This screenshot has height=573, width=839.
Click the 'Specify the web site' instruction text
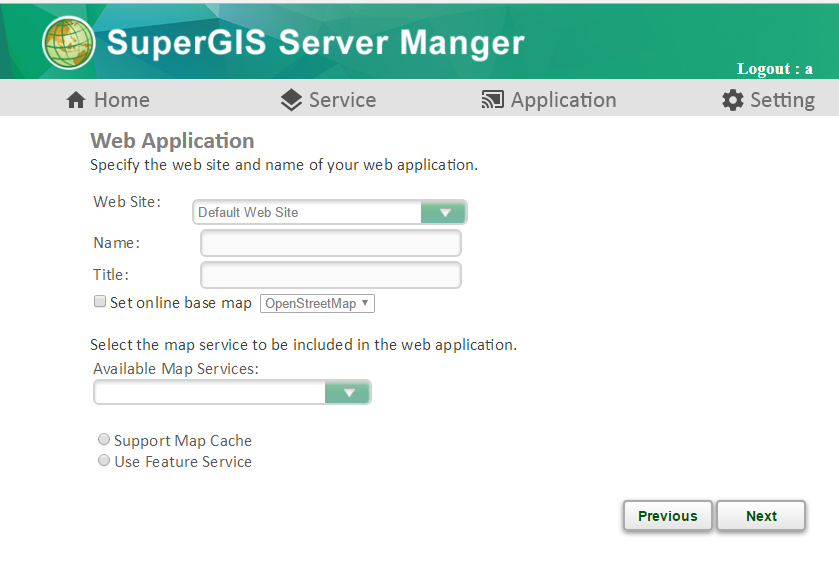[x=284, y=165]
